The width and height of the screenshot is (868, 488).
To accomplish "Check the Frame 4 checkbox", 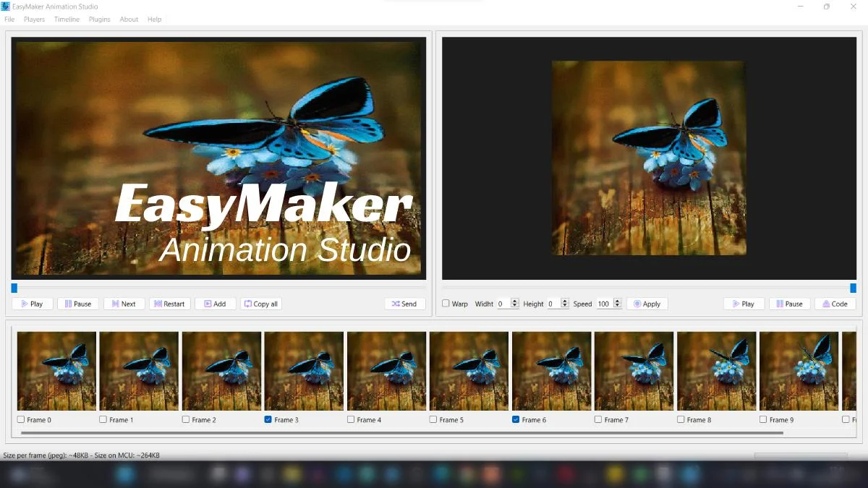I will tap(351, 419).
